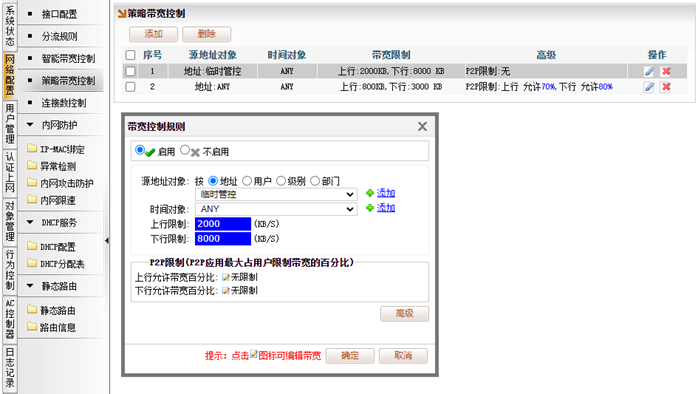
Task: Click the 80% downstream P2P value
Action: [606, 87]
